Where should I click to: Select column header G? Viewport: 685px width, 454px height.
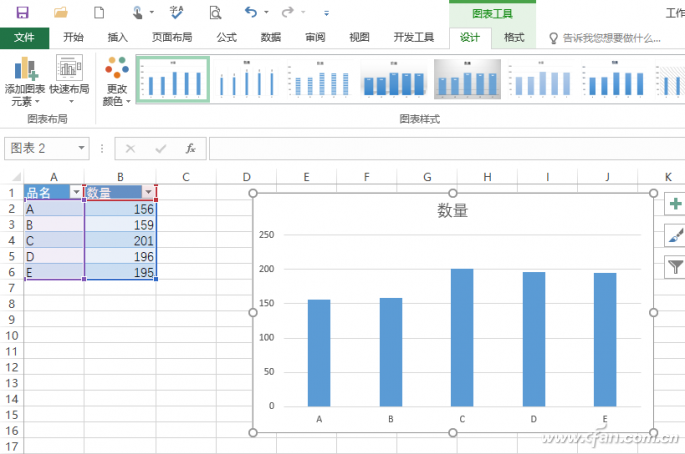coord(427,177)
